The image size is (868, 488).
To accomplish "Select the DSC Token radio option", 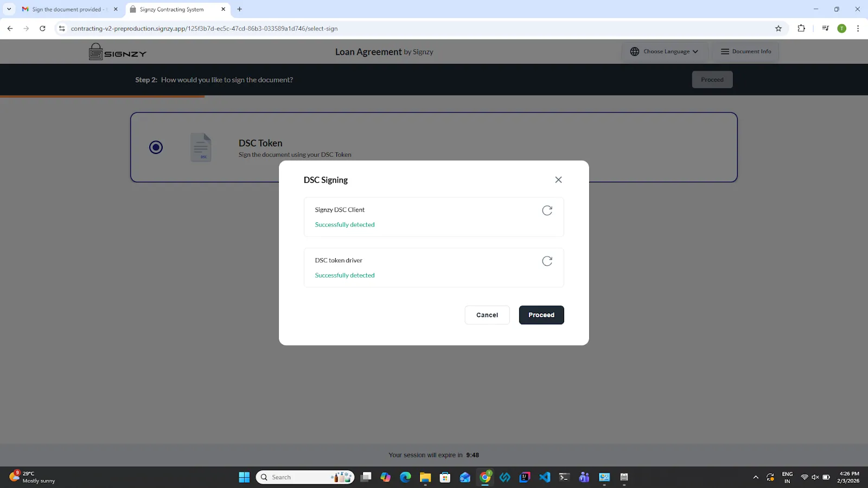I will tap(156, 147).
